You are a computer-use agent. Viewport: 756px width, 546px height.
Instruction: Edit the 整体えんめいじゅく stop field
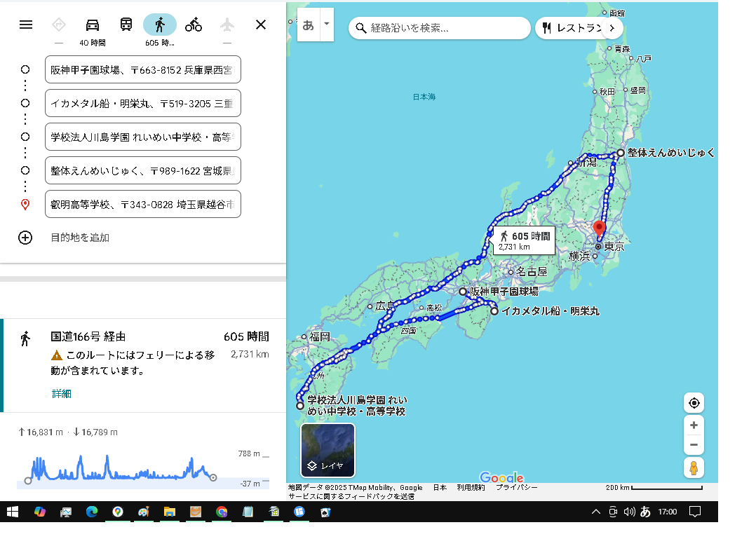pos(143,170)
